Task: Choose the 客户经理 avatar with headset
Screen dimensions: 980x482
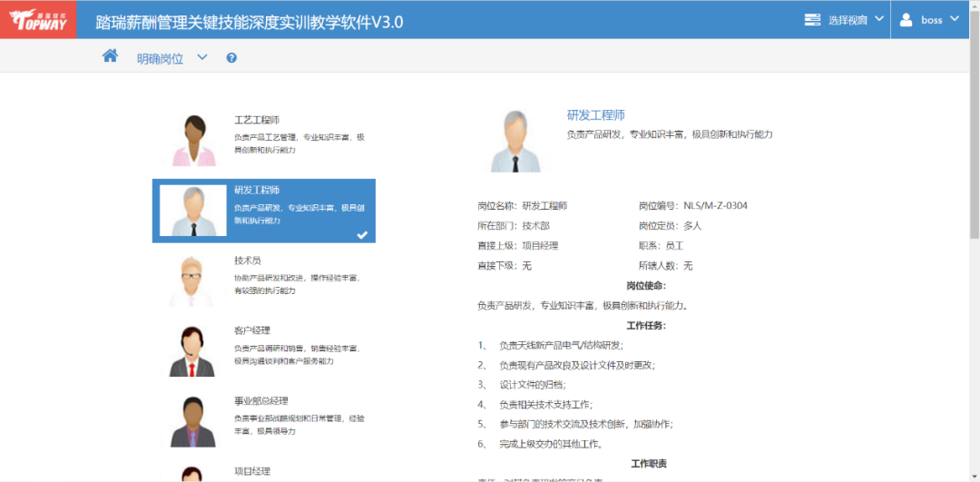Action: click(x=192, y=350)
